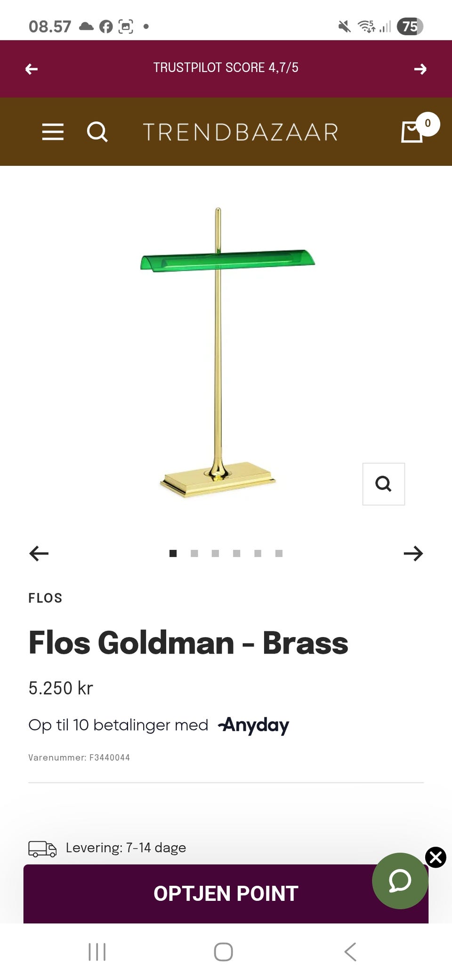This screenshot has width=452, height=980.
Task: Dismiss the chat widget with X
Action: pos(436,857)
